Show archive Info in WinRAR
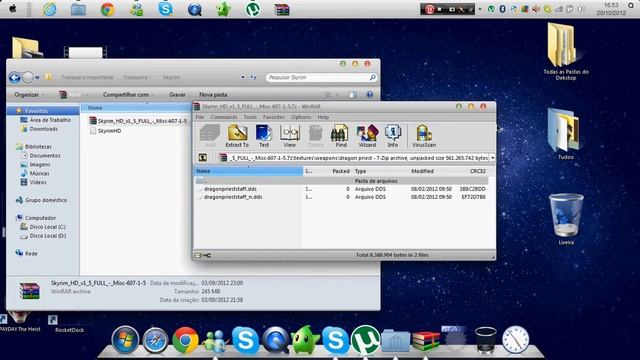Screen dimensions: 640x360 click(x=393, y=136)
